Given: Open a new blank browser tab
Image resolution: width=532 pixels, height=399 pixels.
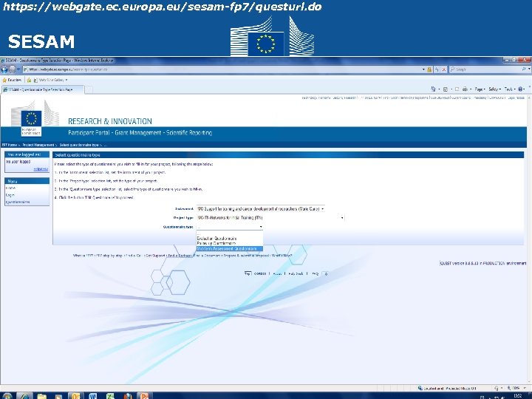Looking at the screenshot, I should coord(88,89).
